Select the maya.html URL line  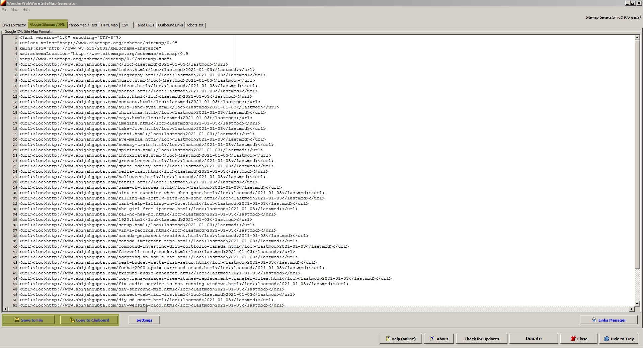[x=136, y=118]
